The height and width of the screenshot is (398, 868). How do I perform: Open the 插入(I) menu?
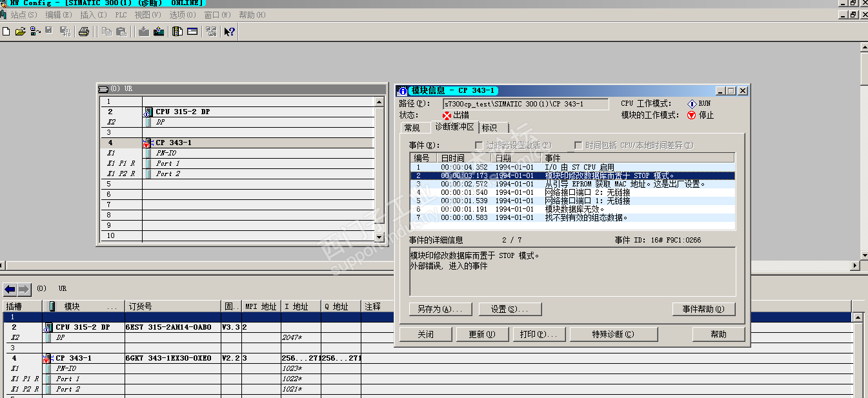[94, 14]
